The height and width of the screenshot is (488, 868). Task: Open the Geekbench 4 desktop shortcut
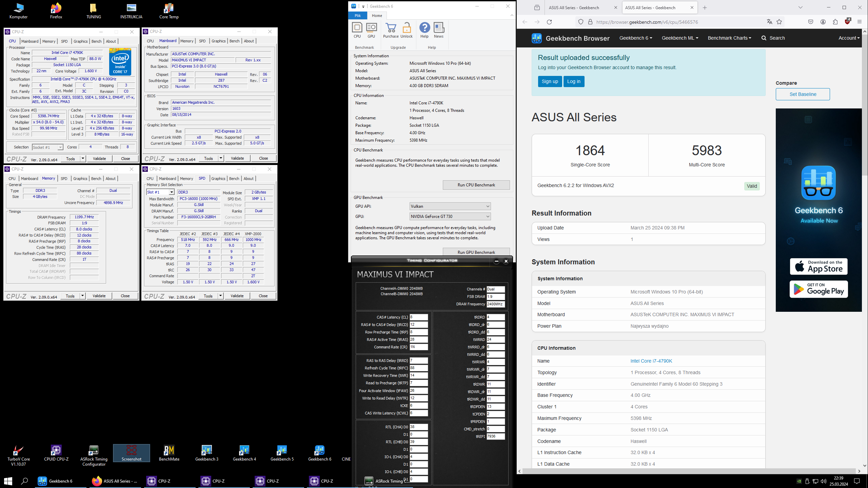pyautogui.click(x=244, y=453)
